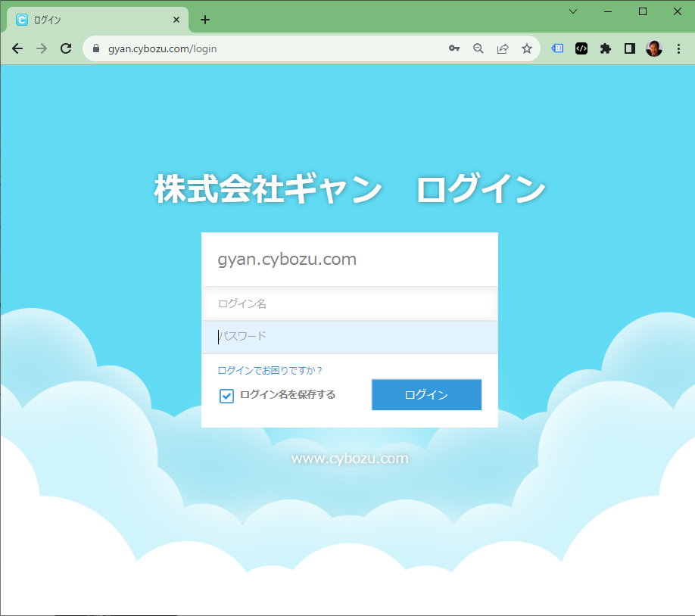This screenshot has height=616, width=695.
Task: Focus the ログイン名 input field
Action: (x=350, y=303)
